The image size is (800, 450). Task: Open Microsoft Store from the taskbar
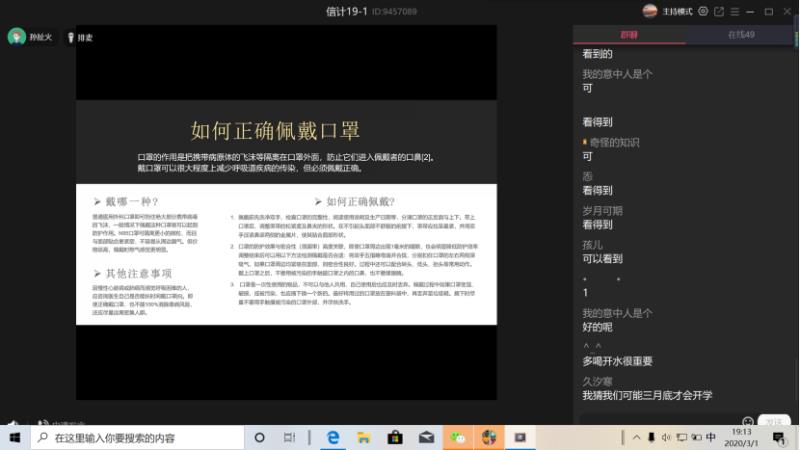tap(395, 438)
